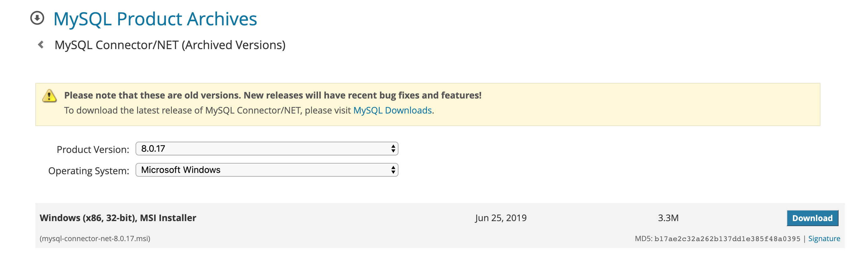Click the Product Version label
This screenshot has width=868, height=253.
coord(93,150)
